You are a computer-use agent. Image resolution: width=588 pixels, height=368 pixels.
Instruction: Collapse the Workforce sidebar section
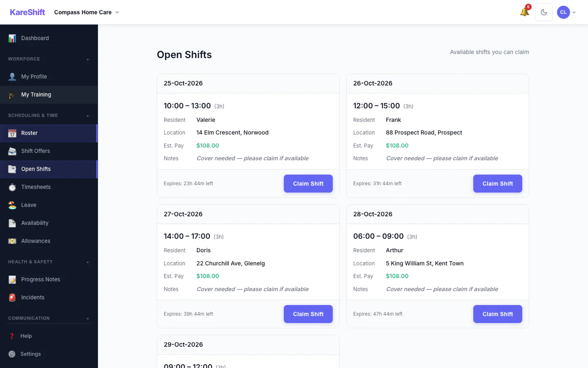point(49,59)
